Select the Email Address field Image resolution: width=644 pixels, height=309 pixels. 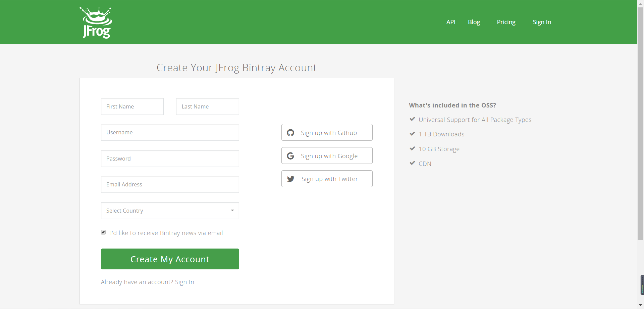coord(170,184)
